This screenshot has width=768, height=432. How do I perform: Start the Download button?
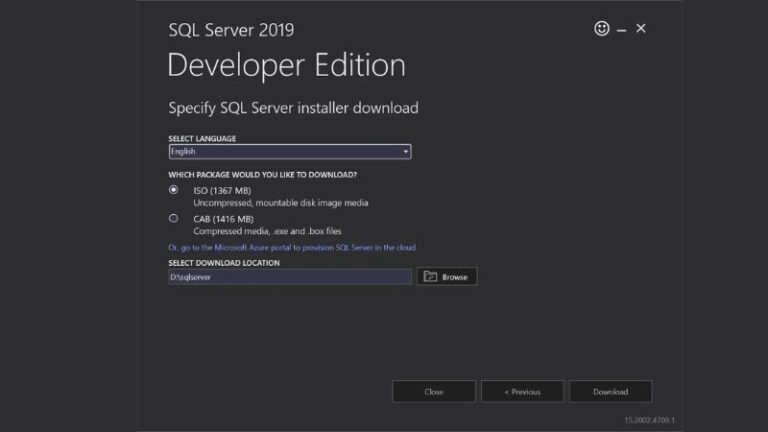pos(611,392)
